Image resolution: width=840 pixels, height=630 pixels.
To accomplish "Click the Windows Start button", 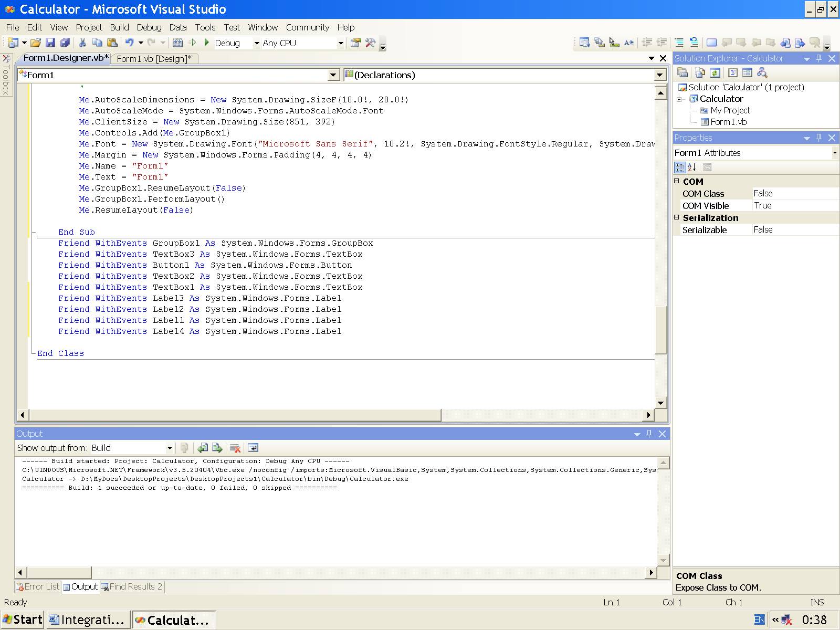I will tap(23, 619).
